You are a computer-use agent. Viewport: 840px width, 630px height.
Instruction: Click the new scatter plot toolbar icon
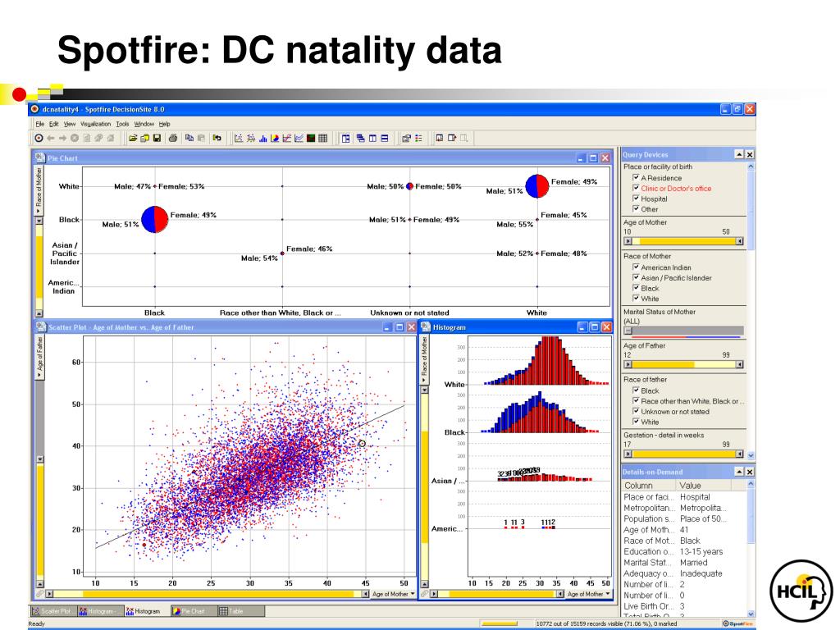(239, 138)
